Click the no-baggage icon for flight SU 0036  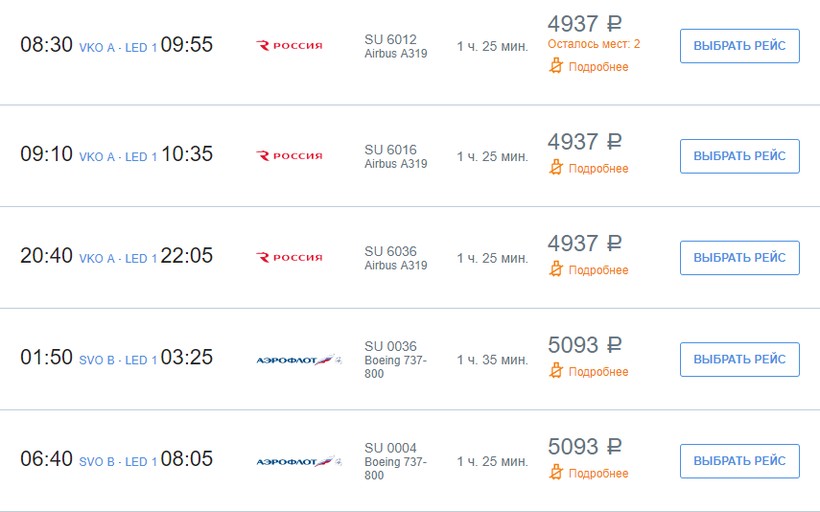(556, 371)
